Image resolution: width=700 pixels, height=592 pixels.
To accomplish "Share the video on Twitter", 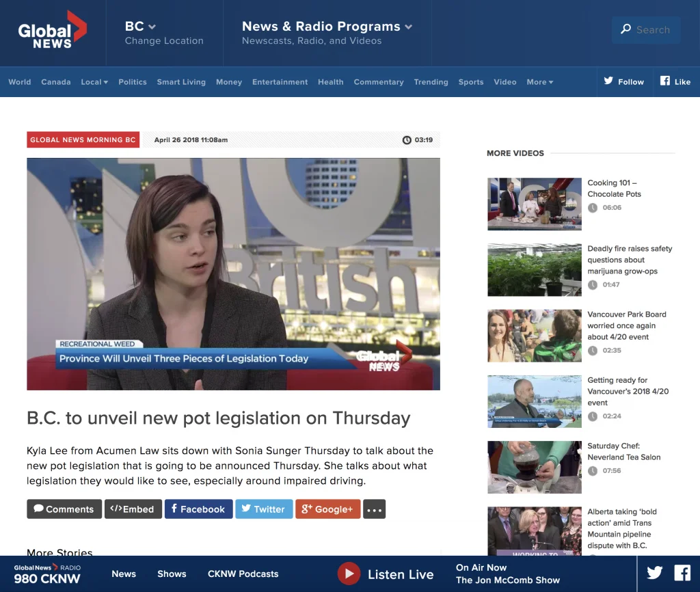I will point(264,509).
